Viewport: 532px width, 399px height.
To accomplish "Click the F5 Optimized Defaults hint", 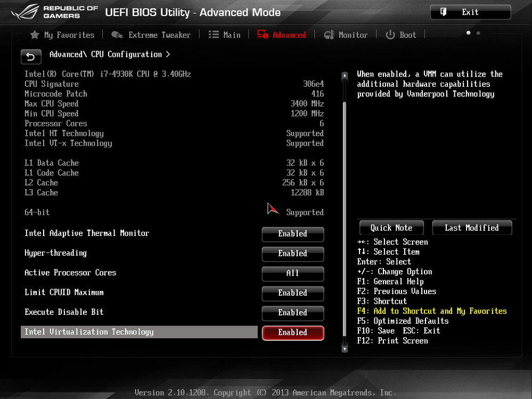I will tap(403, 321).
